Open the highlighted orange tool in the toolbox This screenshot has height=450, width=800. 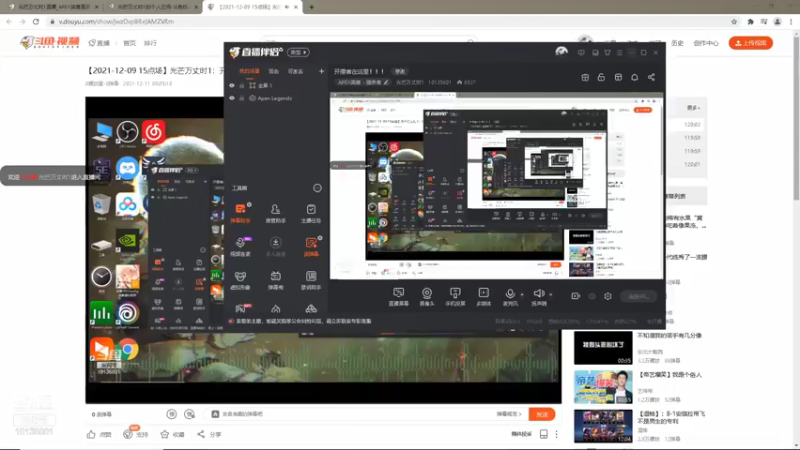pos(311,246)
